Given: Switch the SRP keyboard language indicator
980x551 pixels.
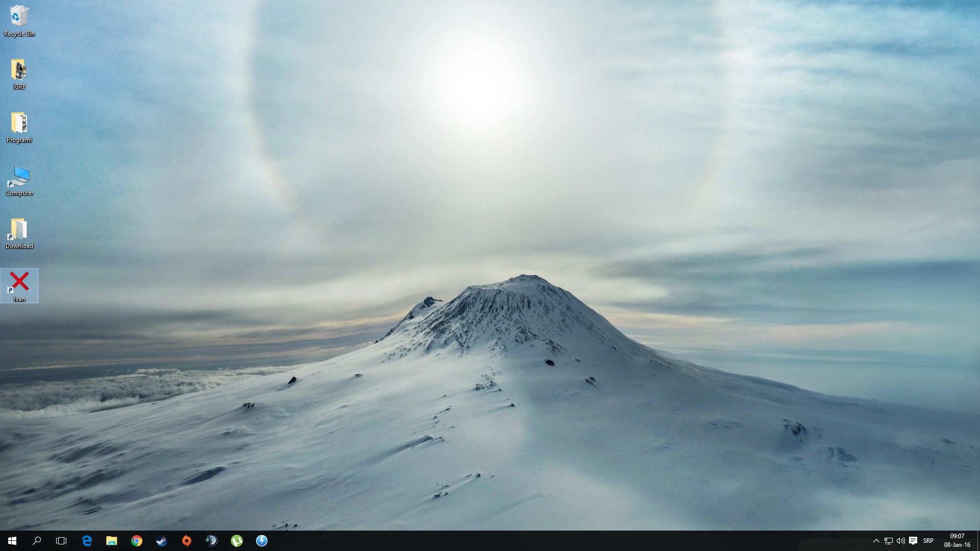Looking at the screenshot, I should tap(928, 541).
